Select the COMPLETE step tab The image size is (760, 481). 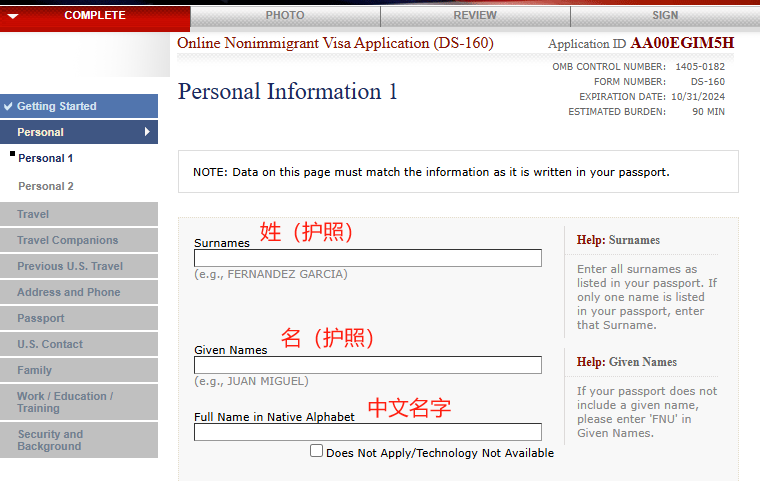pyautogui.click(x=95, y=15)
